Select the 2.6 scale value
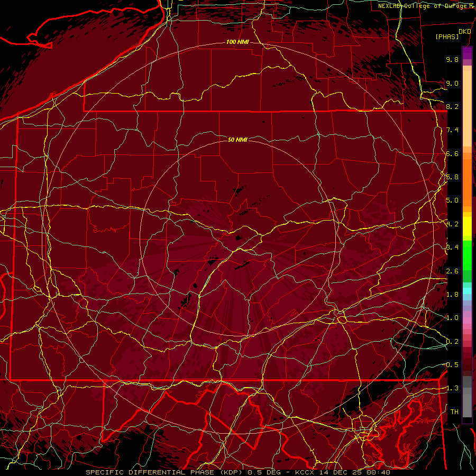 (x=452, y=271)
